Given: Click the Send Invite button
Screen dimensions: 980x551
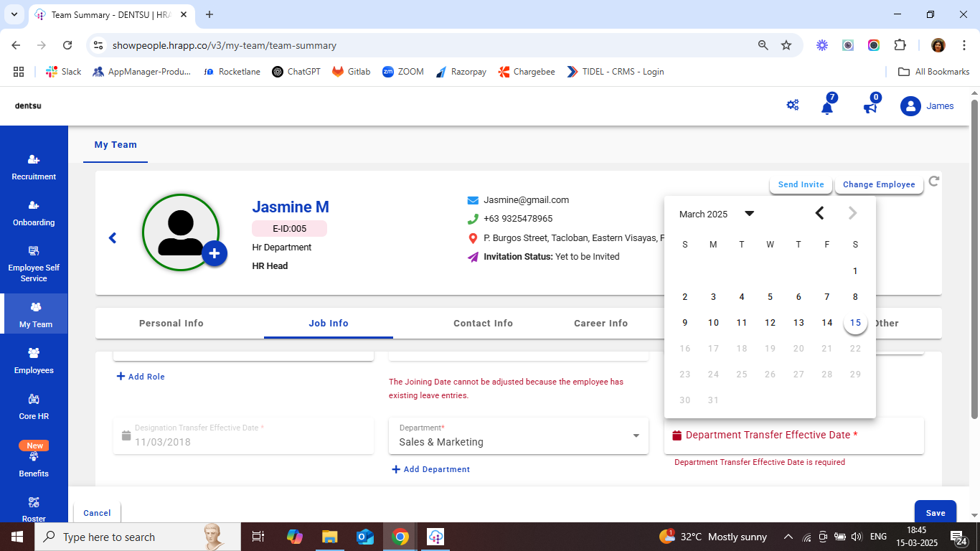Looking at the screenshot, I should 801,184.
